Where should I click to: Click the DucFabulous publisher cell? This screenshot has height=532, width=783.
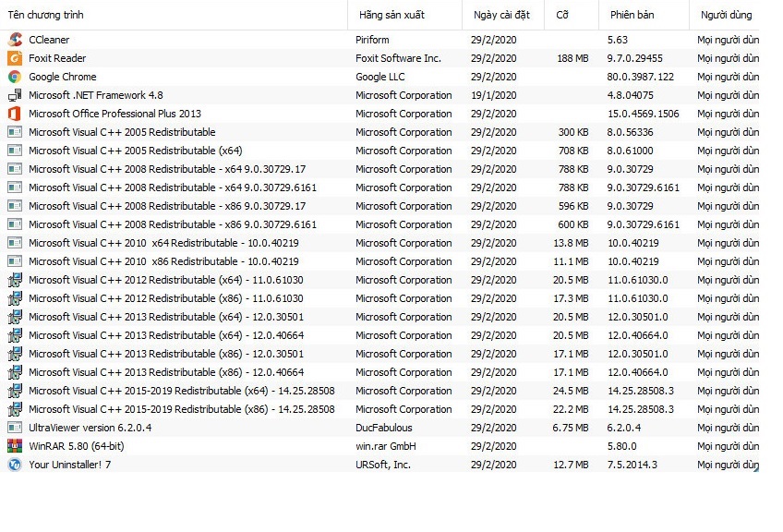click(383, 429)
